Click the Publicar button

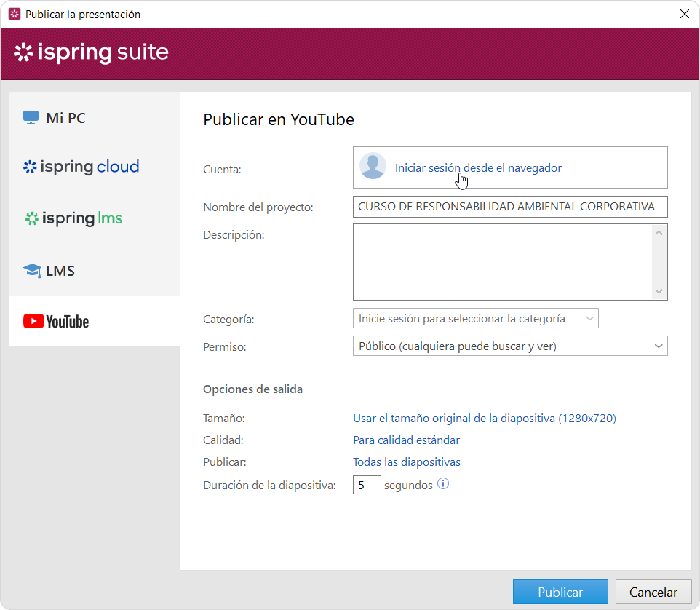pos(560,592)
